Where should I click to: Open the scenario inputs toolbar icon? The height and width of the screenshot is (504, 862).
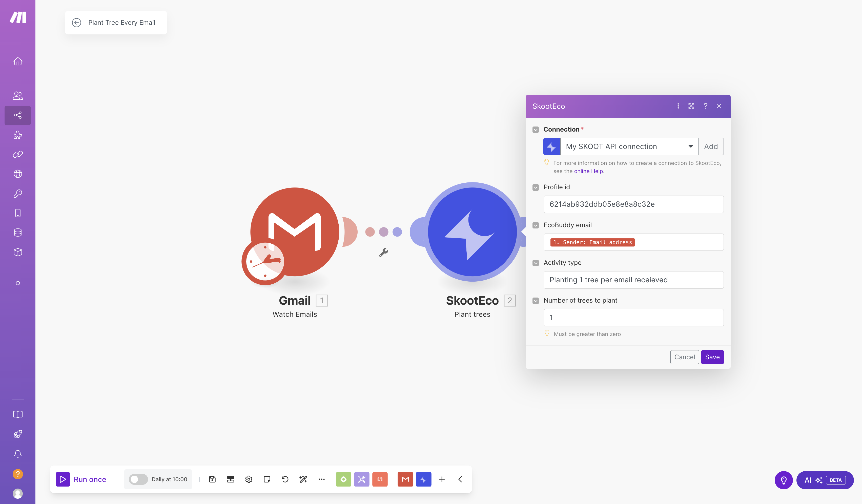tap(231, 479)
